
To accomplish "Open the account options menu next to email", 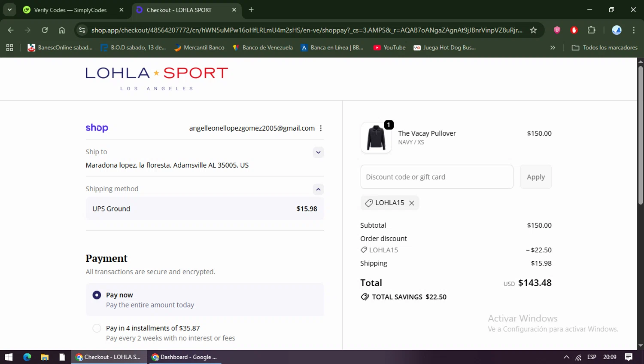I will click(x=321, y=128).
